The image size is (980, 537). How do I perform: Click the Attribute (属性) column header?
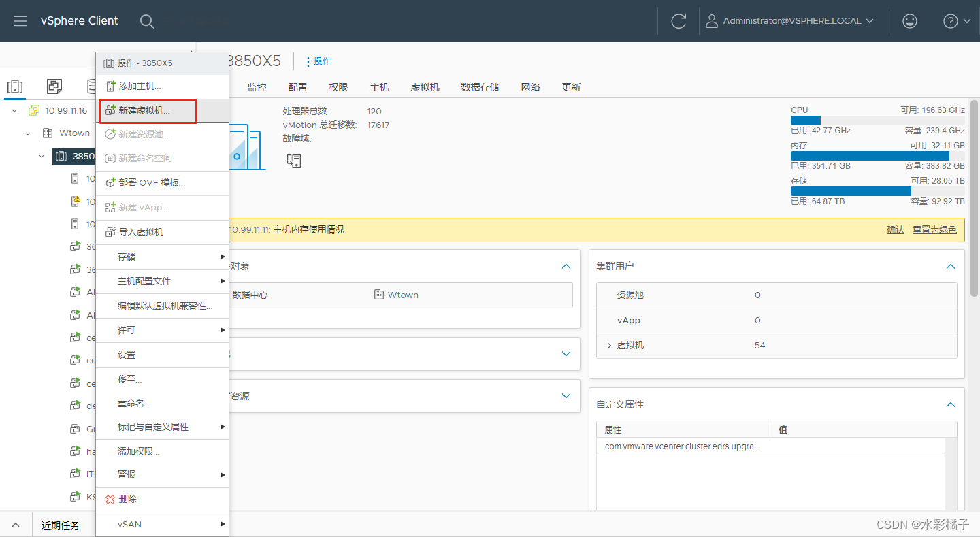(x=683, y=430)
